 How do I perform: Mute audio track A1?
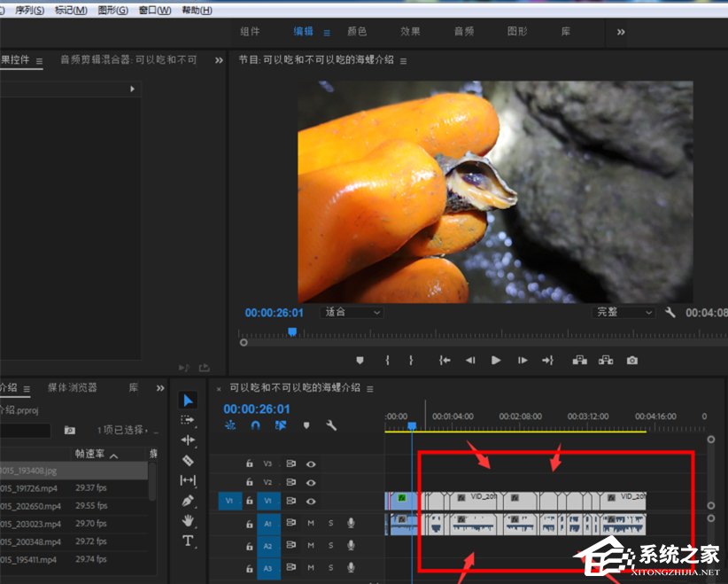tap(311, 524)
